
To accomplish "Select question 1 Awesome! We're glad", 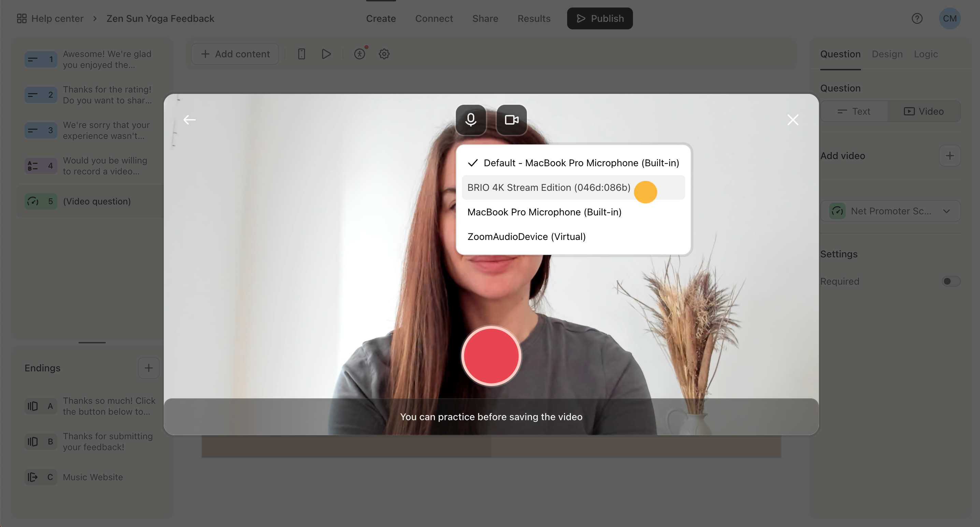I will pyautogui.click(x=92, y=59).
